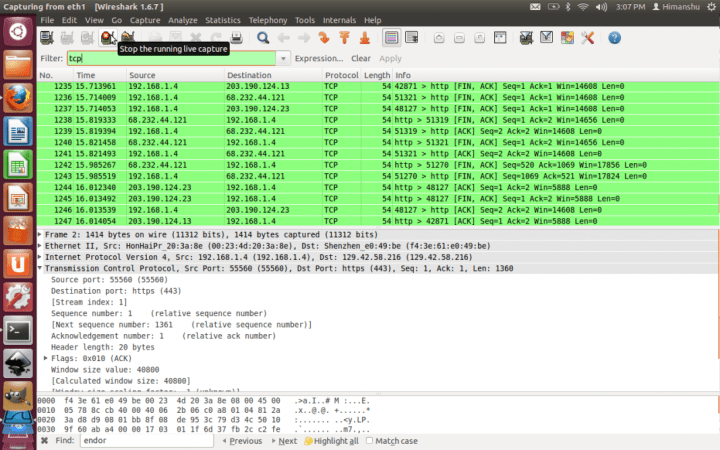Expand Internet Protocol Version 4 row
This screenshot has height=450, width=720.
[x=40, y=257]
